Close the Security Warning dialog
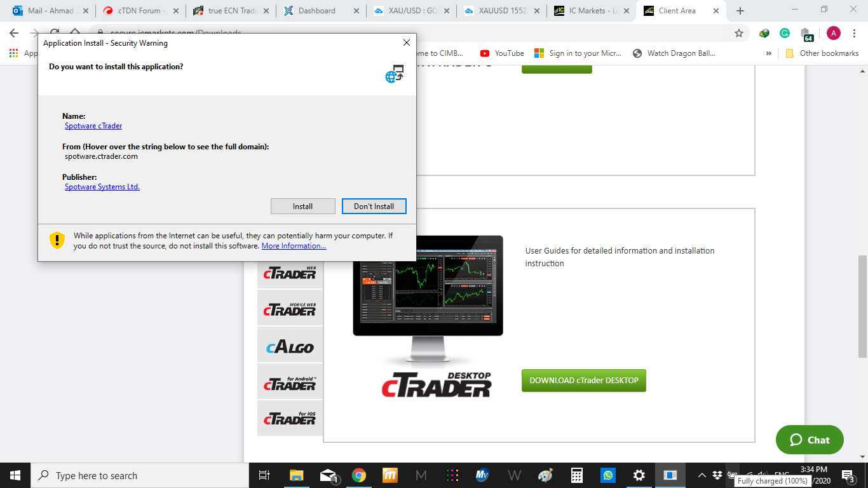868x488 pixels. (407, 43)
